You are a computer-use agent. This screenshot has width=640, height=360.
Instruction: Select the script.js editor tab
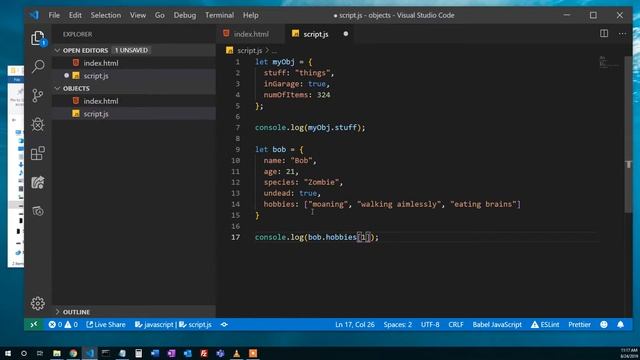pyautogui.click(x=319, y=34)
